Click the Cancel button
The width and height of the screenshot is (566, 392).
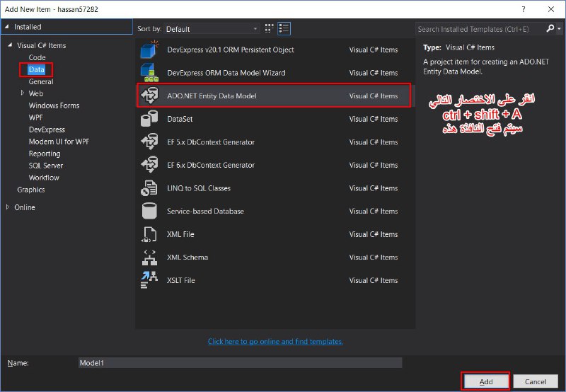tap(536, 381)
